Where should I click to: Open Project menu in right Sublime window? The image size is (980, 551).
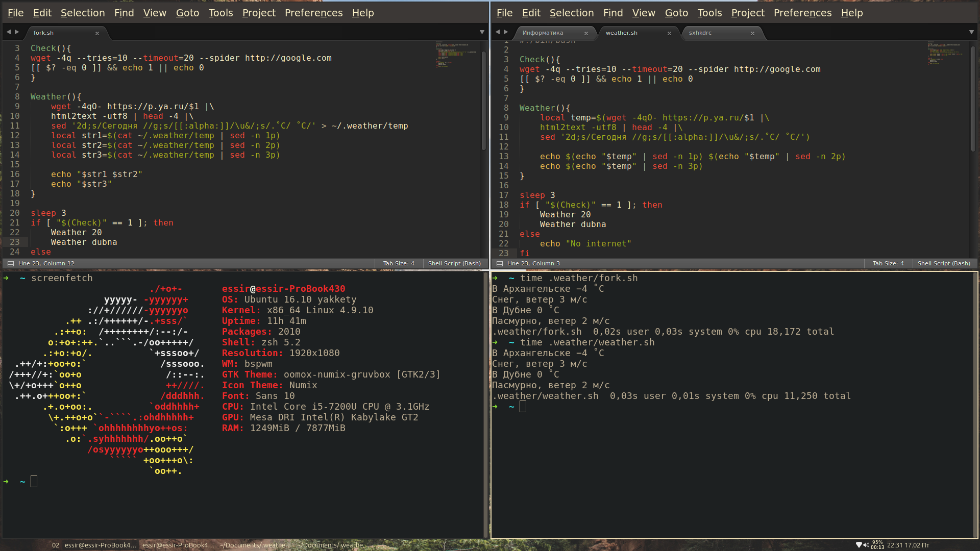(x=748, y=13)
